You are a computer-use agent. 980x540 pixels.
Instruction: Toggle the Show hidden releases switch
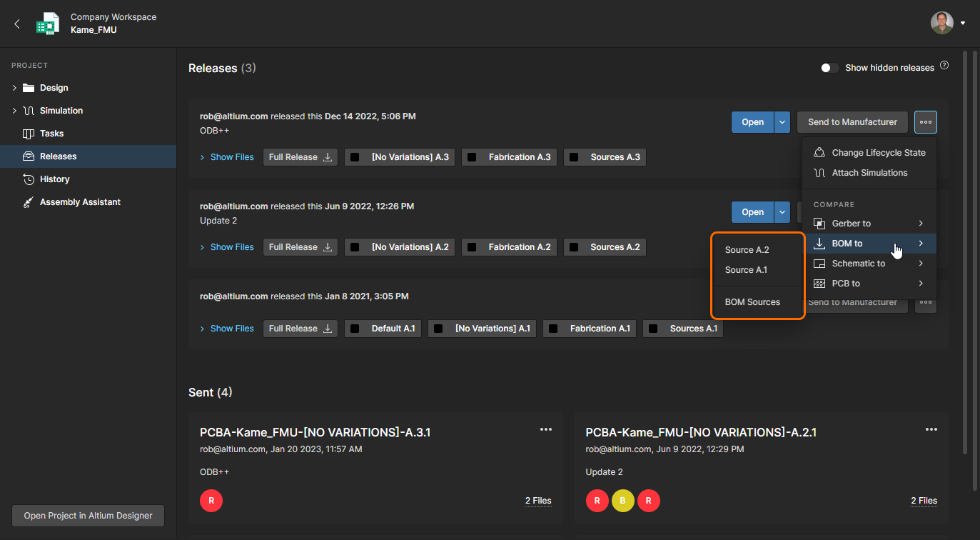tap(829, 68)
